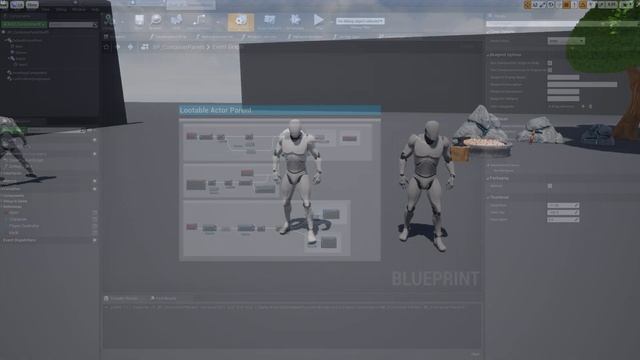Click the green Add Component button

click(24, 24)
